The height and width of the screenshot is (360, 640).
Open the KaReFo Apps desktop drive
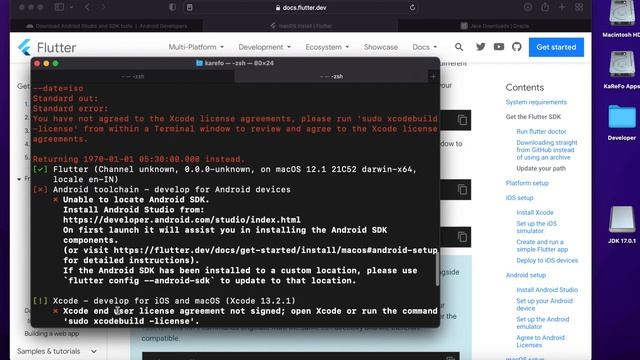point(621,69)
